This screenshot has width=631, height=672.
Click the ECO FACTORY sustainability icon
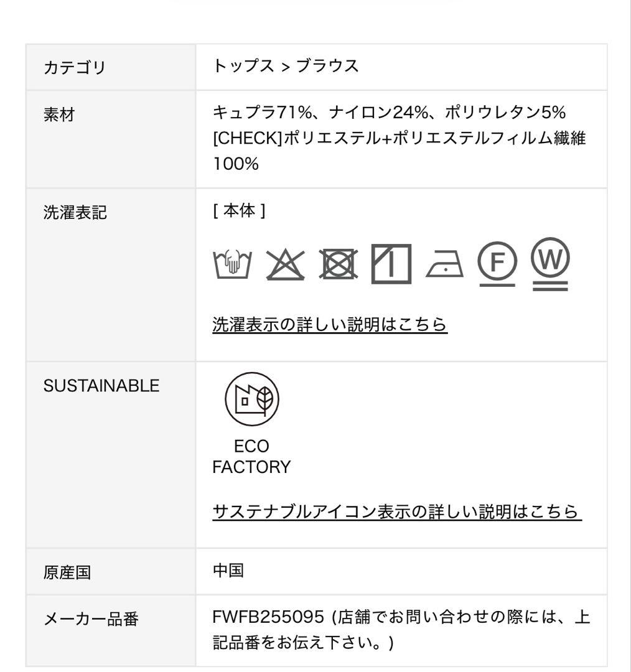click(253, 400)
